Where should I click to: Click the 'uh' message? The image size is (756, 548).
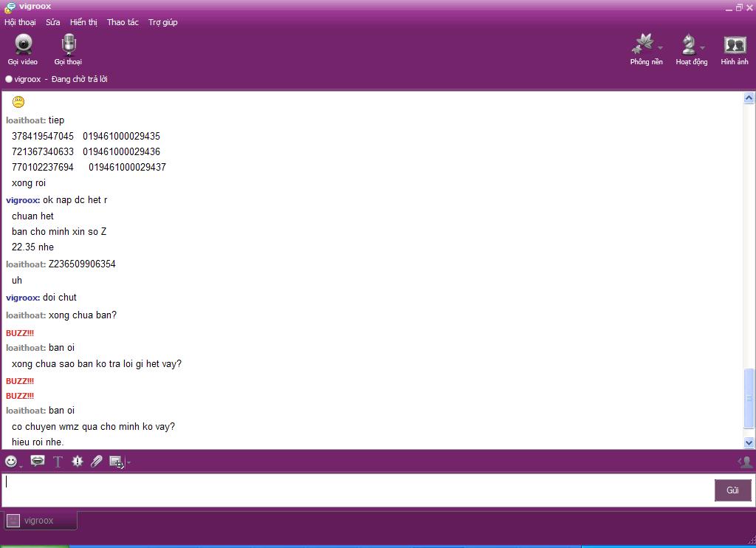coord(17,280)
